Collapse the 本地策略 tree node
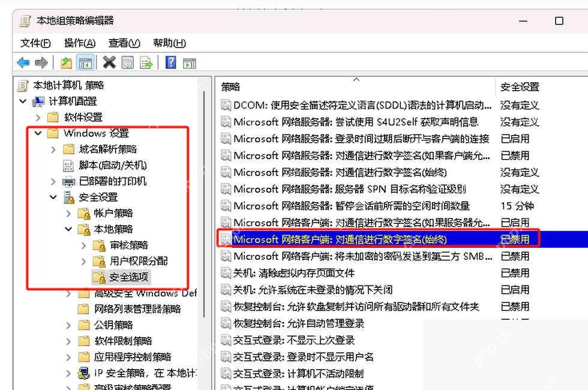This screenshot has width=588, height=390. (68, 229)
